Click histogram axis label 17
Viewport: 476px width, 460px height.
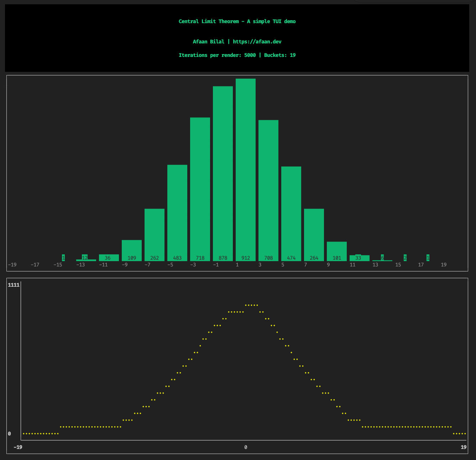pos(421,265)
